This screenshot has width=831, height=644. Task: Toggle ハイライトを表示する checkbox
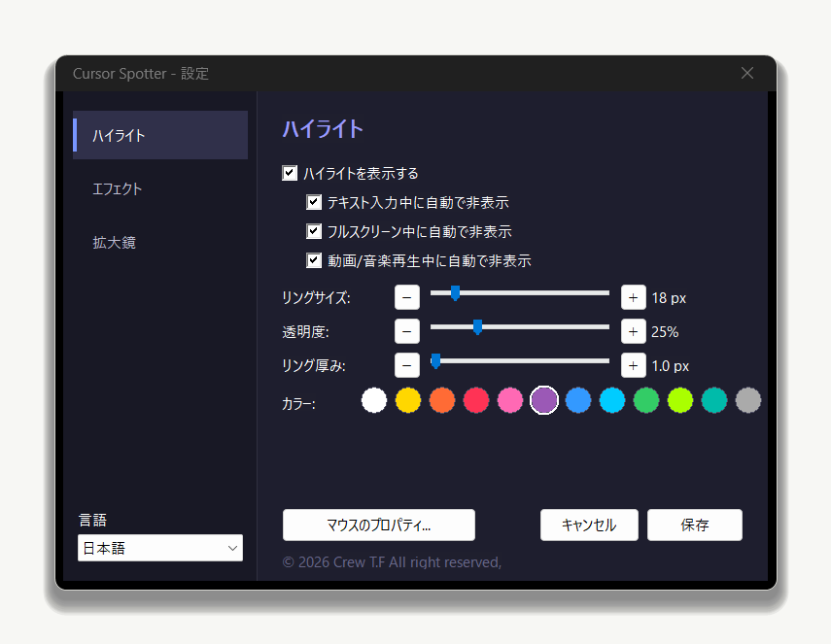(x=290, y=173)
